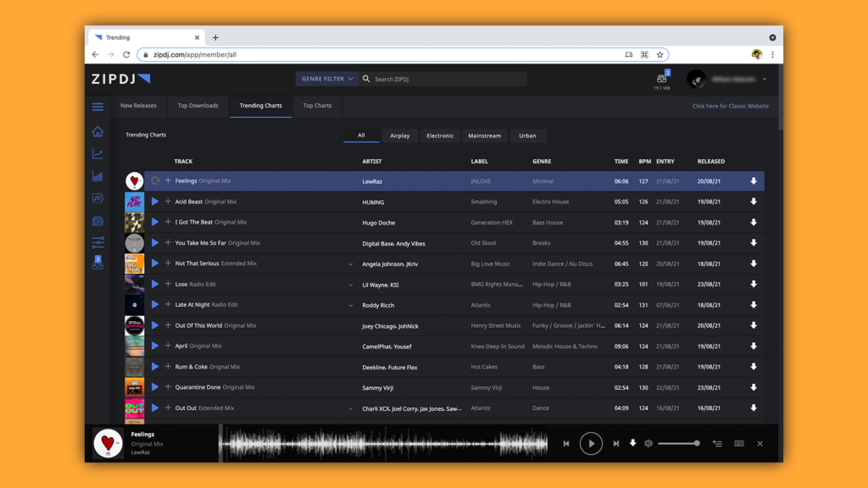868x488 pixels.
Task: Switch to Top Downloads tab
Action: 198,106
